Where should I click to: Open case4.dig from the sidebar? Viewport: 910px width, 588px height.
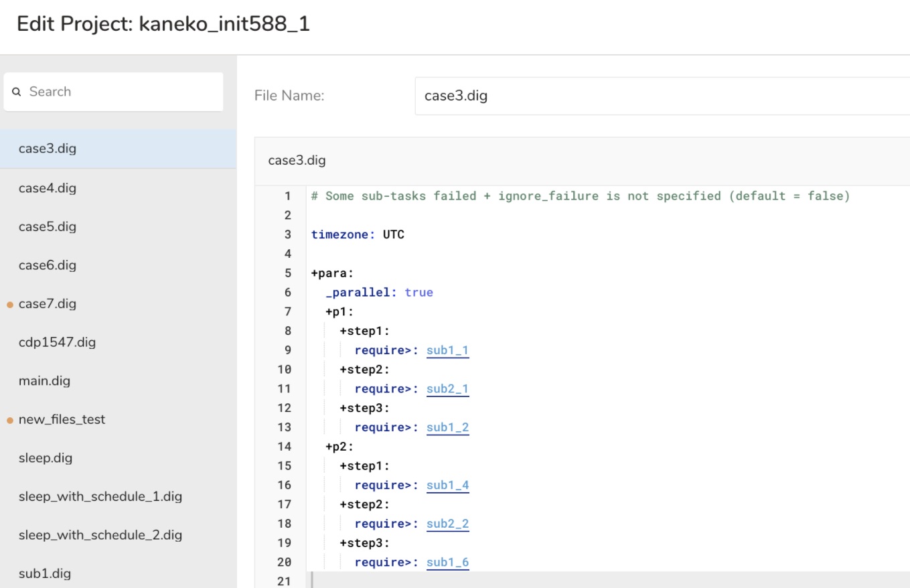pos(48,188)
